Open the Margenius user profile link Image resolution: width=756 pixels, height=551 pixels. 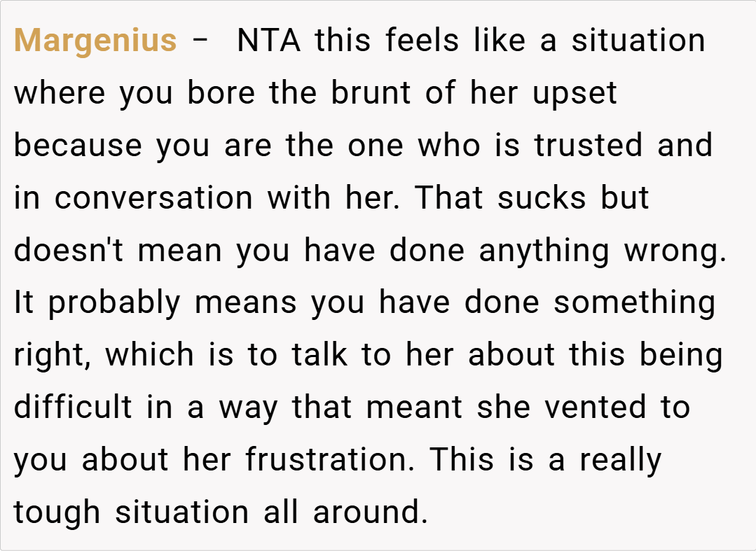coord(95,41)
